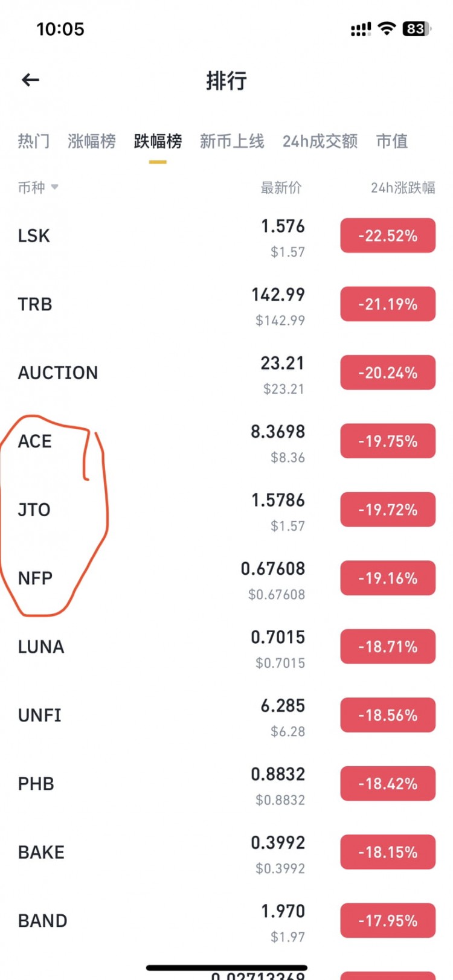
Task: Open the PHB coin row
Action: 36,784
